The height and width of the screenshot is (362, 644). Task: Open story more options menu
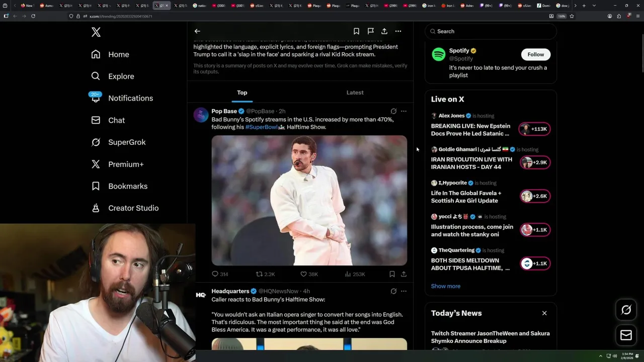click(398, 31)
